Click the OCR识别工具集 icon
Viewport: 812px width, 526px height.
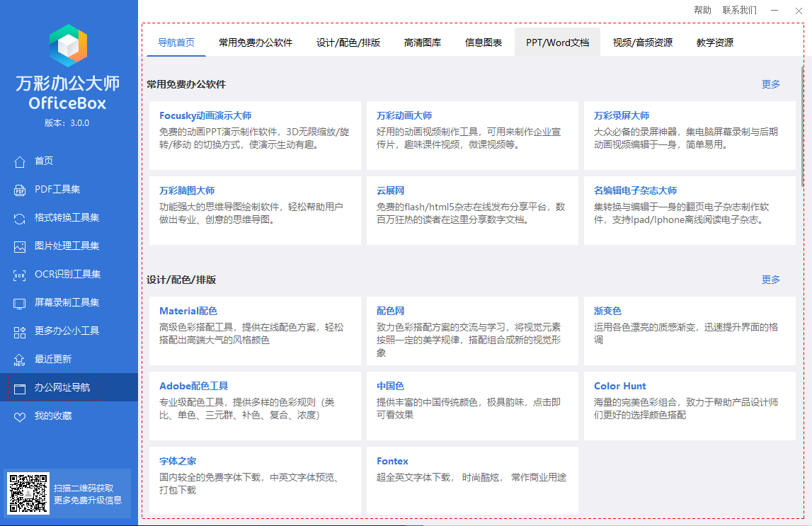(20, 275)
